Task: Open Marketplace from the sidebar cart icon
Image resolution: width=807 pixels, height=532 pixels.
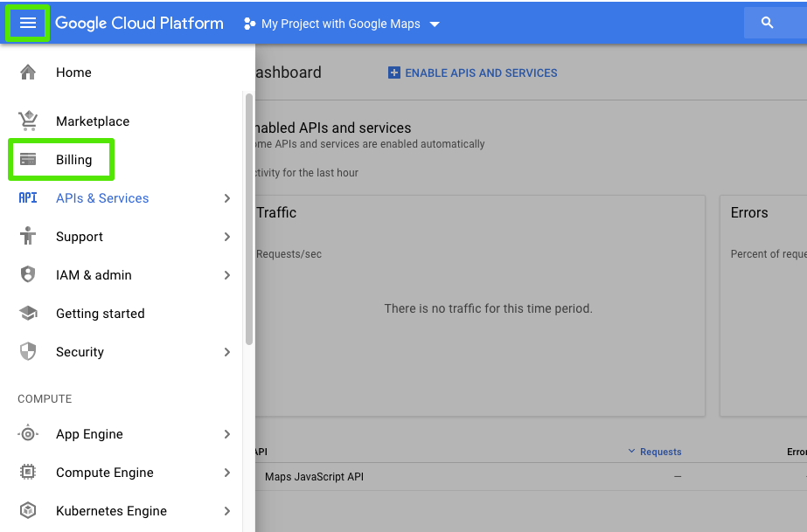Action: coord(26,121)
